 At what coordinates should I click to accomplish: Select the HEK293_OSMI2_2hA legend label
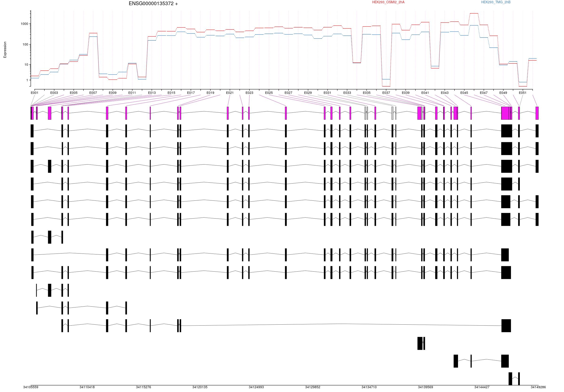[388, 2]
